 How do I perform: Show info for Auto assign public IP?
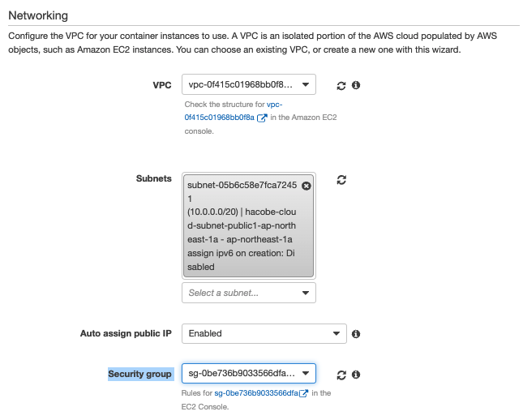[356, 333]
